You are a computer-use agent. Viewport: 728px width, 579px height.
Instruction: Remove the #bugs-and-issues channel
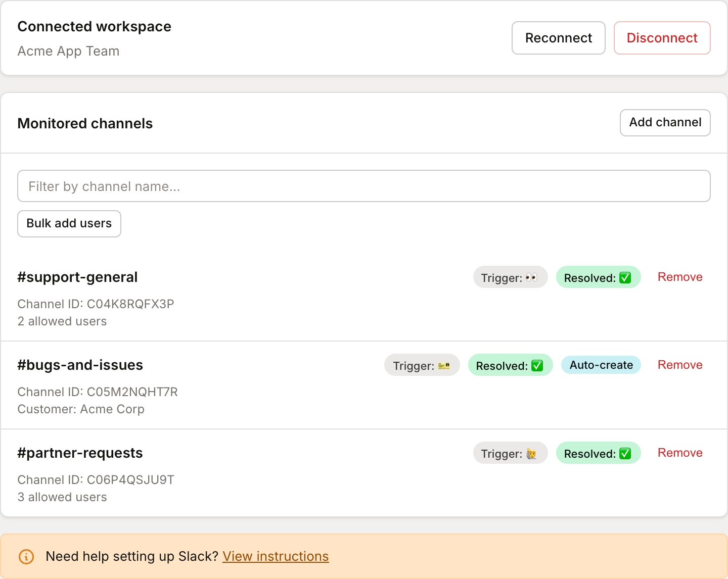point(680,365)
